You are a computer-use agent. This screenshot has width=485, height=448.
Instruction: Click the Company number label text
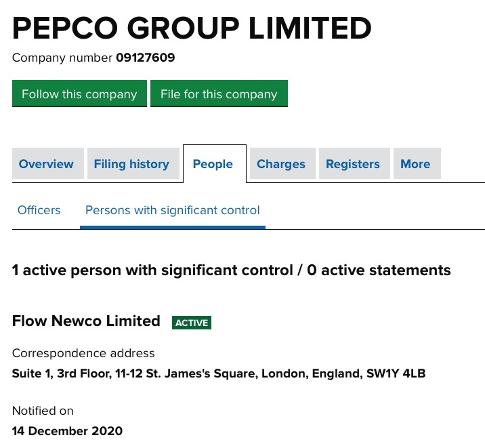coord(62,58)
